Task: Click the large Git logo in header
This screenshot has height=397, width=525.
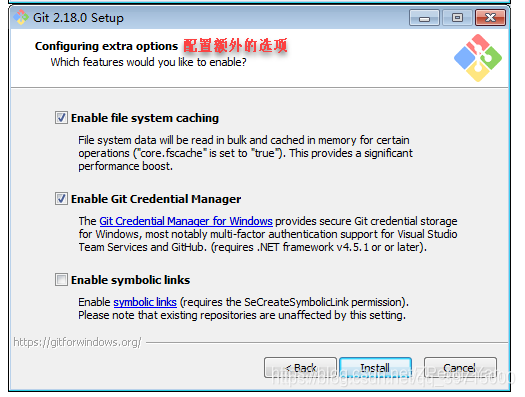Action: pos(478,58)
